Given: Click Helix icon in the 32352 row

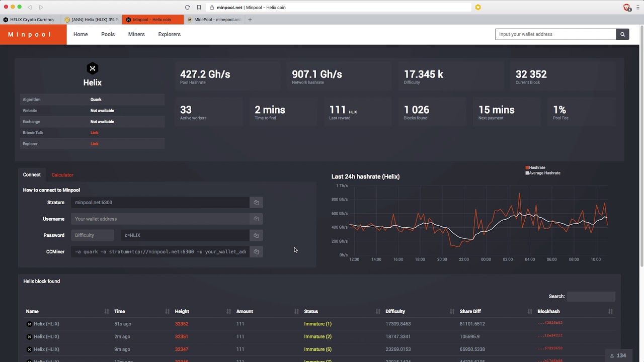Looking at the screenshot, I should [x=29, y=324].
